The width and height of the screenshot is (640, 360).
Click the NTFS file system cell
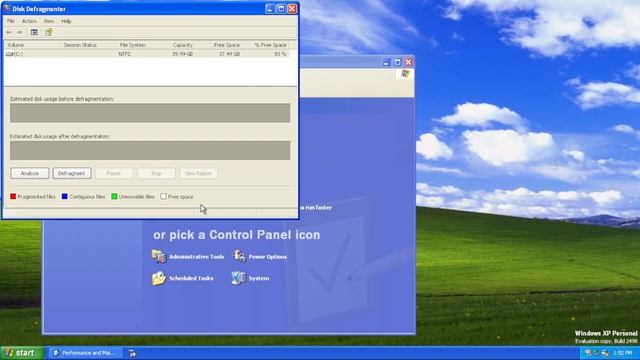click(124, 54)
